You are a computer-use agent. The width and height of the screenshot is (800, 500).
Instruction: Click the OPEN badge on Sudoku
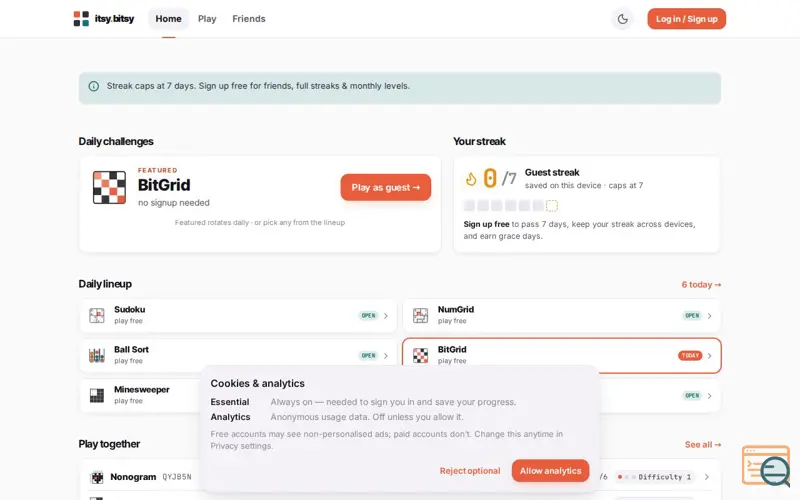368,316
